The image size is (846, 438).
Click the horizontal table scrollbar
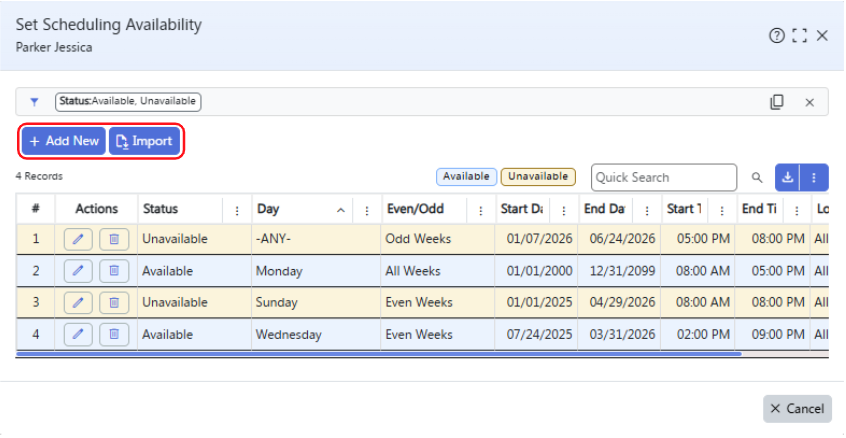click(379, 354)
